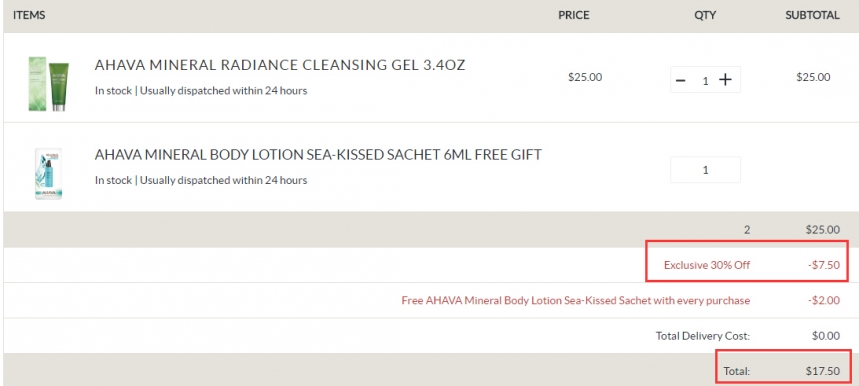The height and width of the screenshot is (386, 859).
Task: Click the Free Gift quantity box
Action: click(x=706, y=170)
